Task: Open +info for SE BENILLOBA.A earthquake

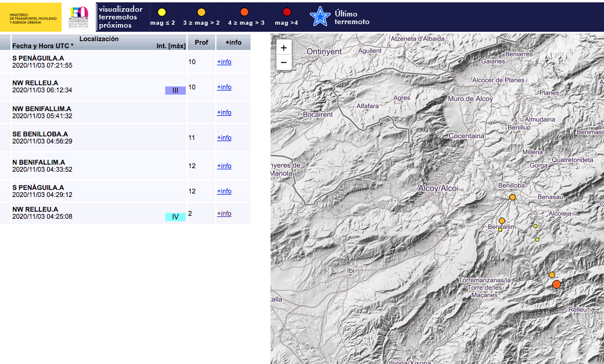Action: (224, 138)
